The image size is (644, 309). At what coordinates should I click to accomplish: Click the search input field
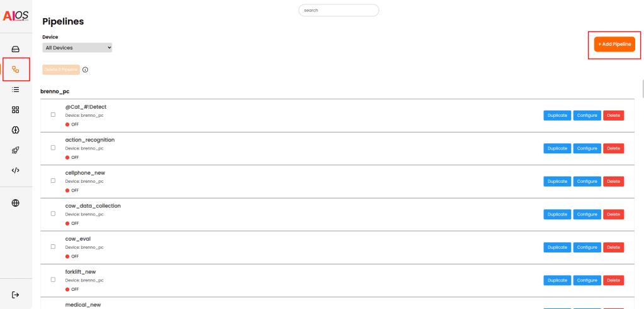click(x=339, y=10)
